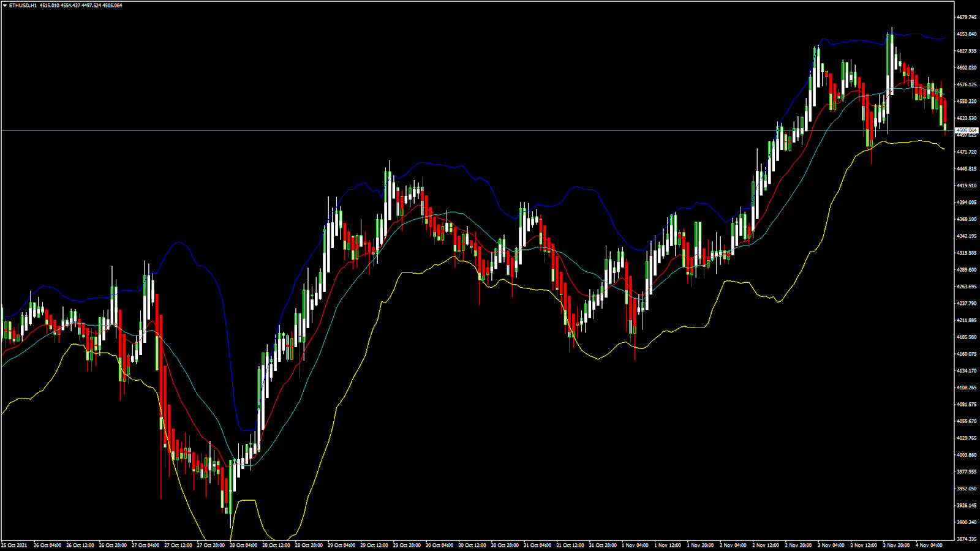980x551 pixels.
Task: Click the 28 Oct 04:00 time label
Action: click(x=243, y=545)
